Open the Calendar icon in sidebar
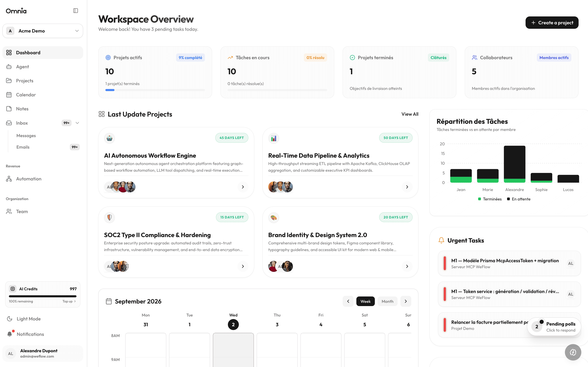The image size is (588, 367). click(9, 95)
